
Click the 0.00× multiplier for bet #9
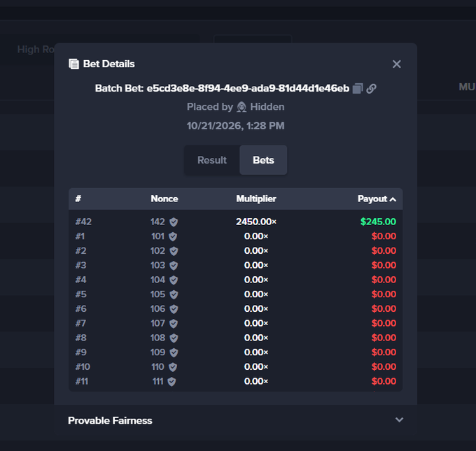pyautogui.click(x=256, y=352)
